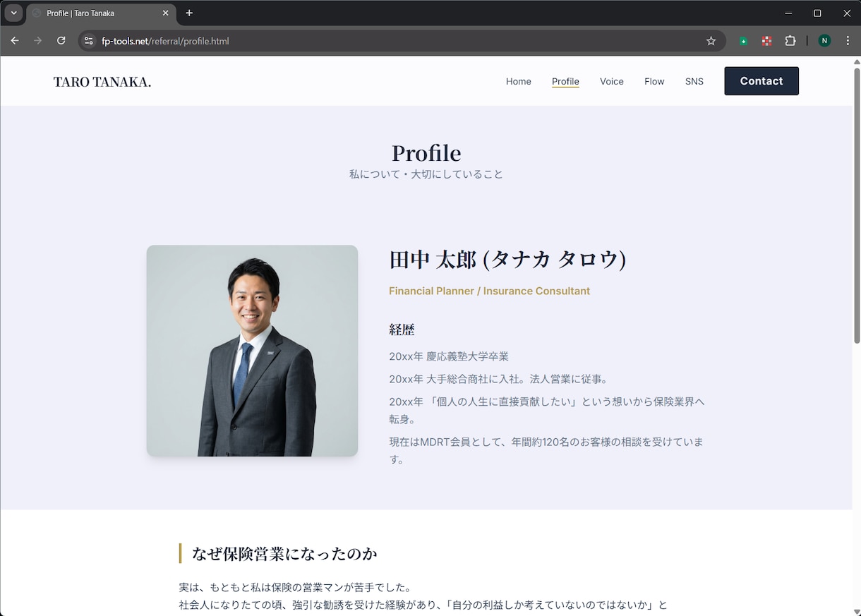Click the green extension icon
Screen dimensions: 861x616
click(x=743, y=41)
